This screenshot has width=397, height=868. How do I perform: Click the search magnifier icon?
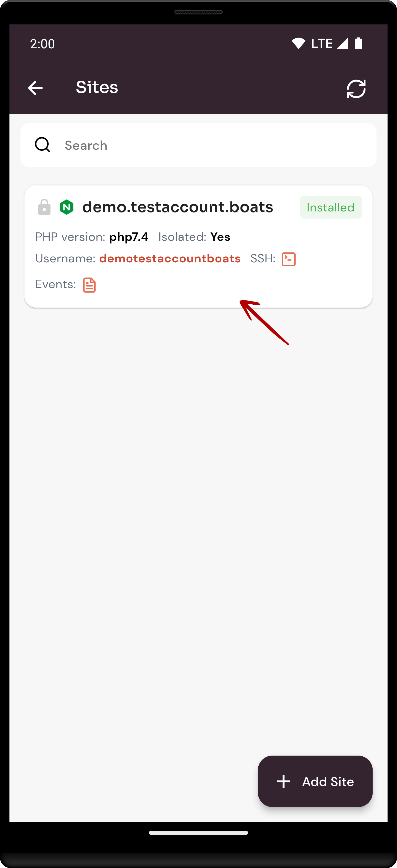(x=43, y=145)
